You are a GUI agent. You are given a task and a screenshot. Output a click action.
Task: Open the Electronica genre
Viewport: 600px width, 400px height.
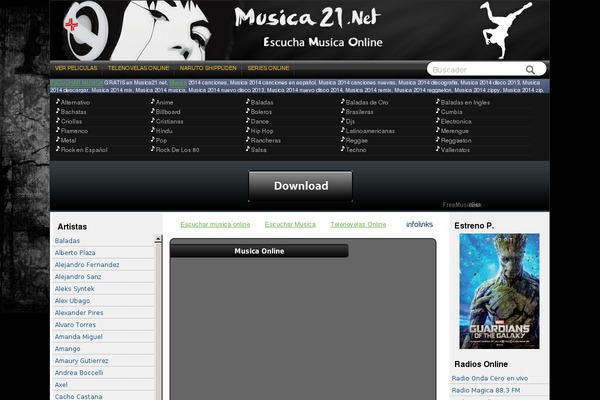[x=456, y=121]
